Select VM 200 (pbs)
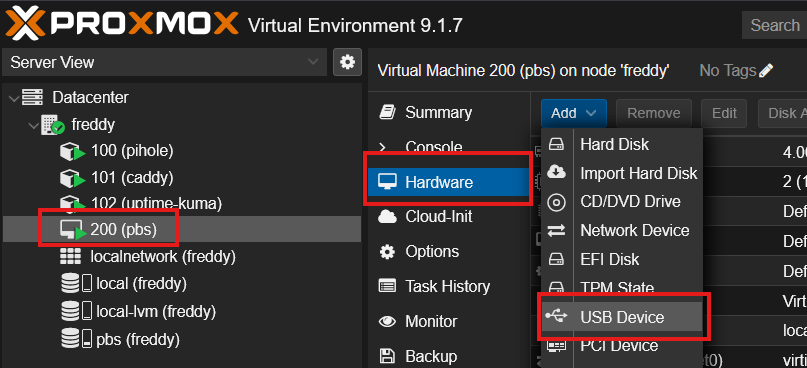 pyautogui.click(x=124, y=229)
